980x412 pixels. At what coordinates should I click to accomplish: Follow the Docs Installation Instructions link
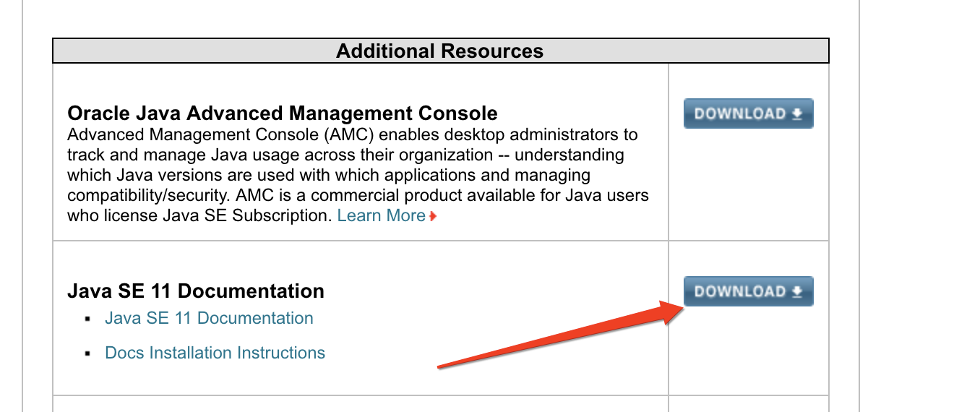click(x=215, y=353)
